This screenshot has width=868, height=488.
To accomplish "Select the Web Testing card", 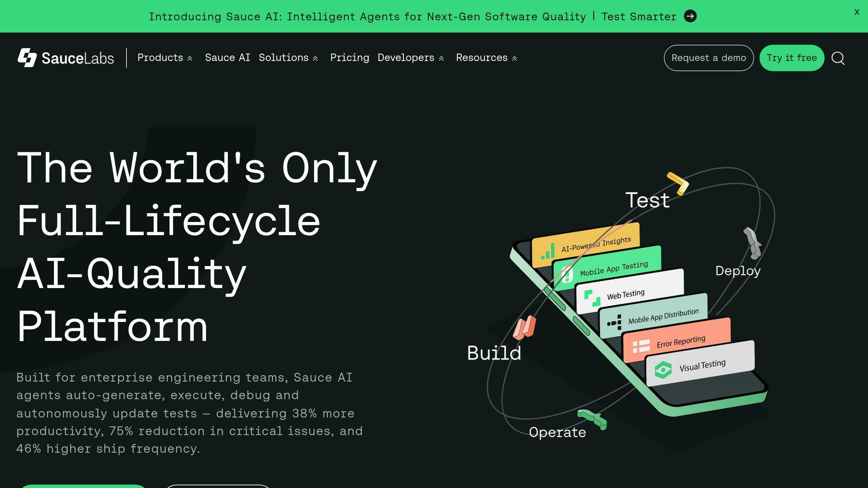I will click(630, 291).
